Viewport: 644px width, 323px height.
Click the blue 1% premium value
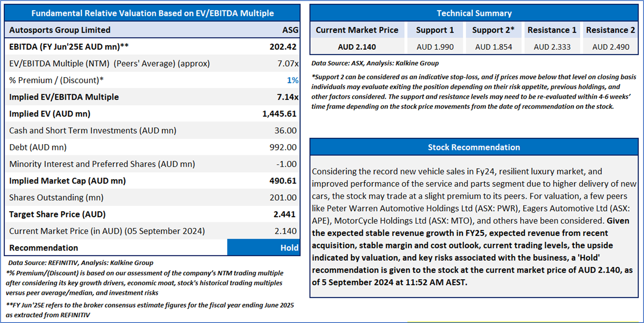pos(293,80)
